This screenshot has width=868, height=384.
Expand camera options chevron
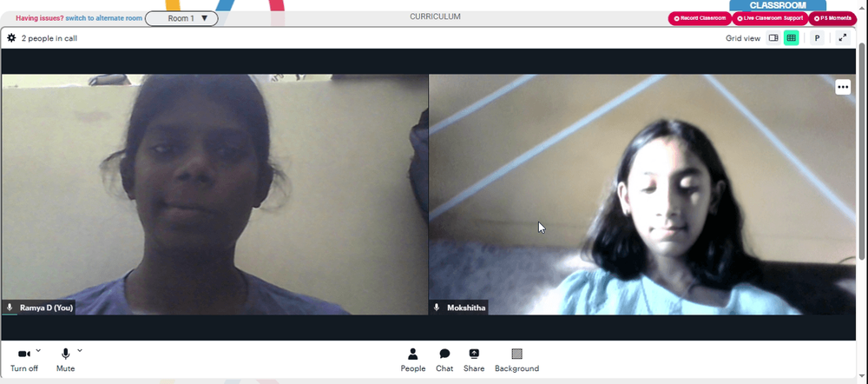(38, 350)
